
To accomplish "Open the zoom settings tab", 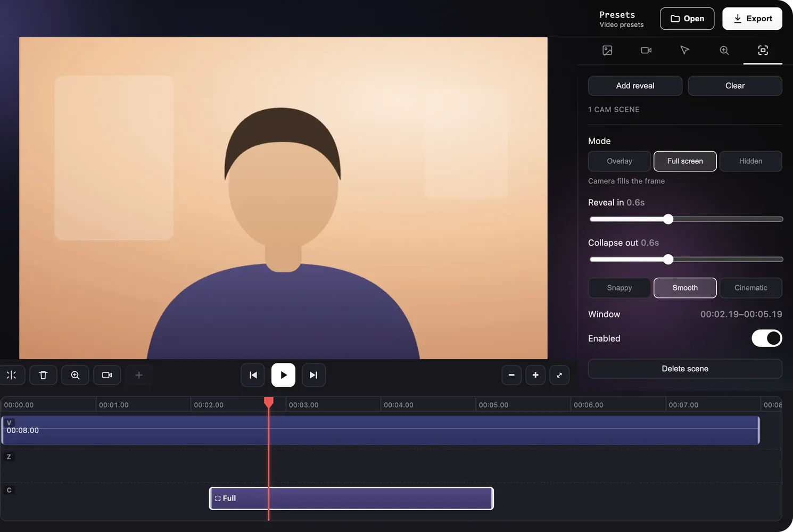I will 724,50.
